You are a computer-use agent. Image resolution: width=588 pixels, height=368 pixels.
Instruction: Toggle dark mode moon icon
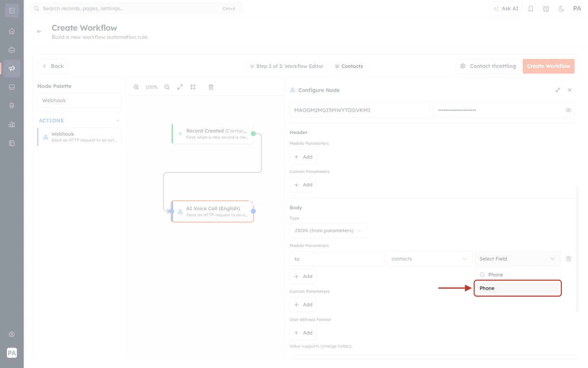click(x=561, y=9)
